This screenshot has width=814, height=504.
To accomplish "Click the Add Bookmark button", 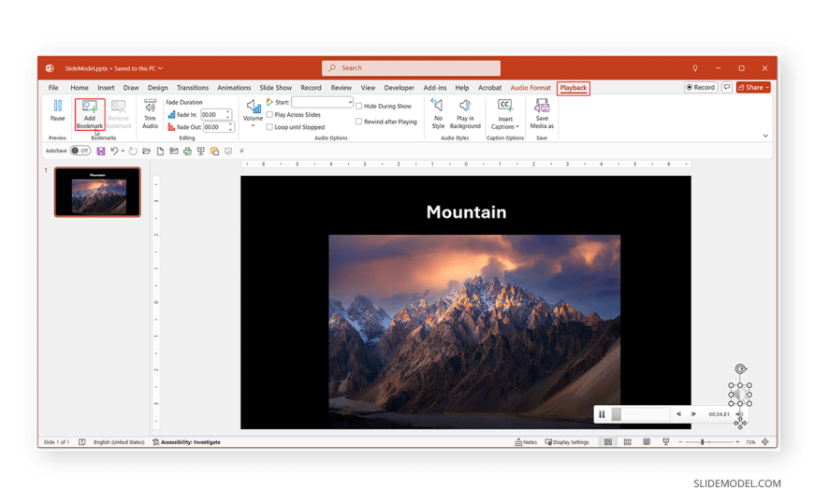I will pos(89,114).
